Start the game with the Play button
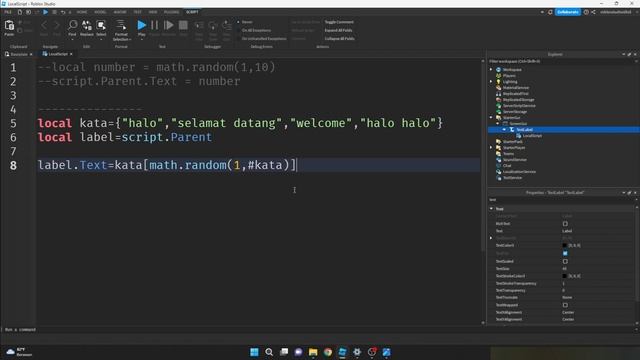 [x=141, y=25]
